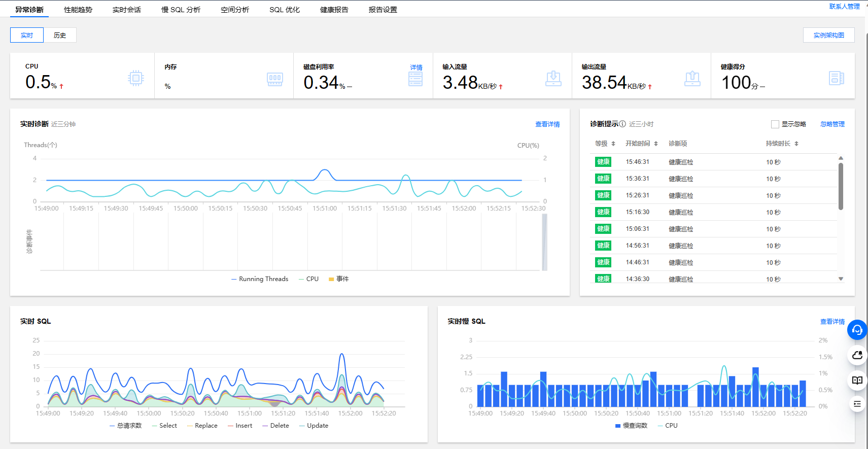
Task: Select the 14:46:31 health check row
Action: pyautogui.click(x=713, y=262)
